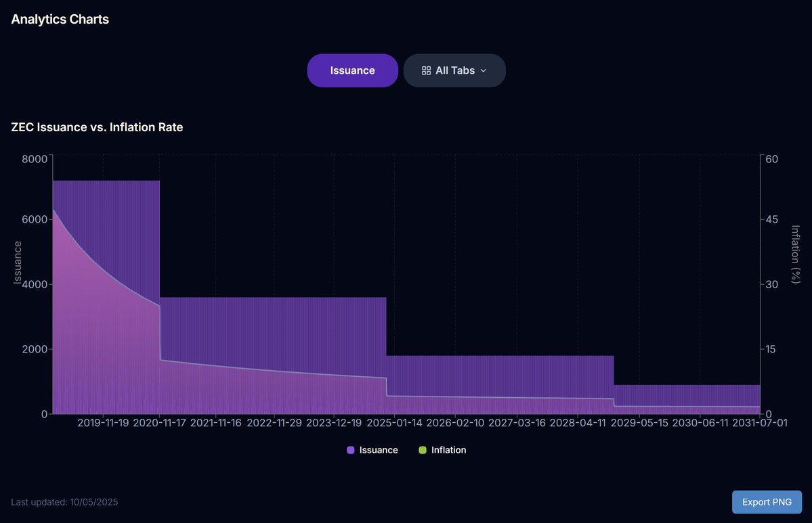Open the All Tabs dropdown
Screen dimensions: 812x523
pyautogui.click(x=454, y=70)
